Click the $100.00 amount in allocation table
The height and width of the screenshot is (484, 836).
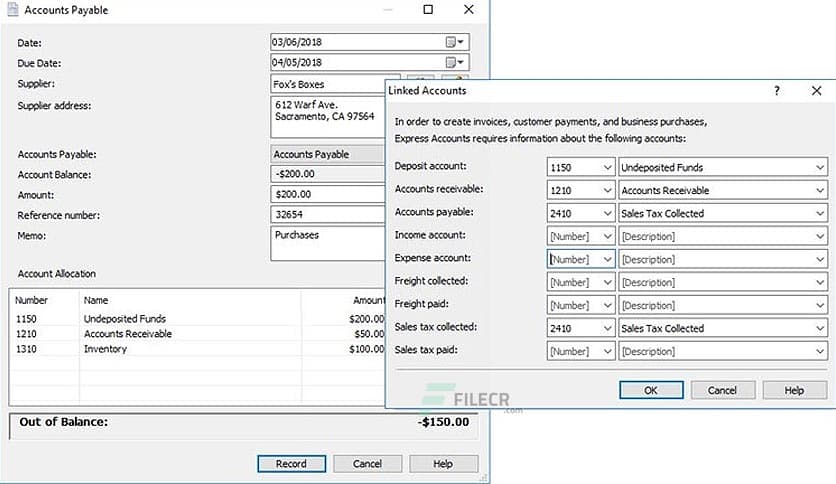367,349
